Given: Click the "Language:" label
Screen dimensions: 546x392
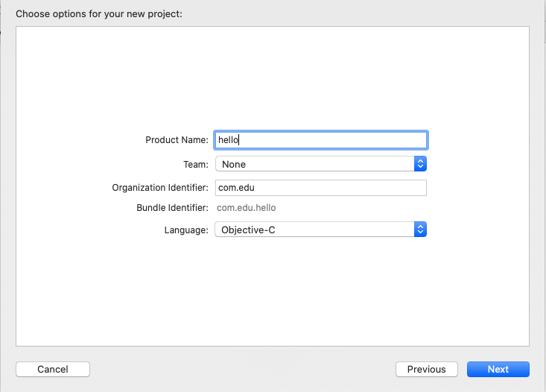Looking at the screenshot, I should click(x=186, y=230).
